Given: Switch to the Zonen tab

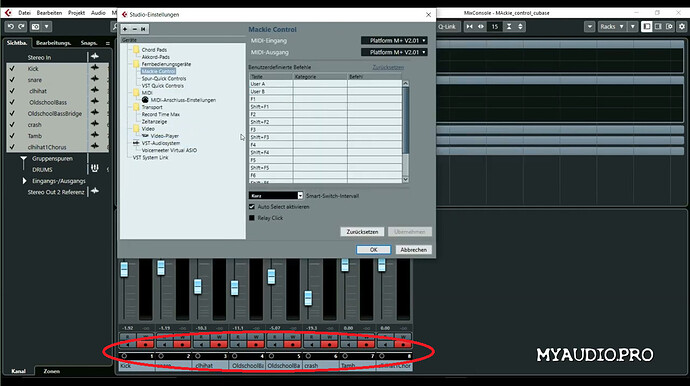Looking at the screenshot, I should pos(51,371).
